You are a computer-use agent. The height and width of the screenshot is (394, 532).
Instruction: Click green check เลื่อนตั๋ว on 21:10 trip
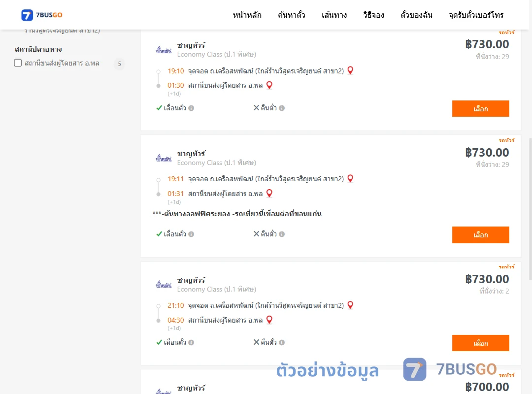[x=159, y=342]
